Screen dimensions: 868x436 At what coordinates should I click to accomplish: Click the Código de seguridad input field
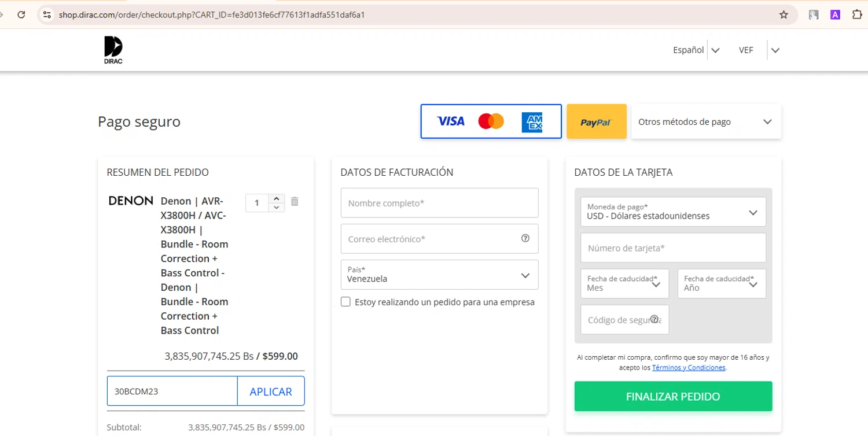pyautogui.click(x=624, y=320)
